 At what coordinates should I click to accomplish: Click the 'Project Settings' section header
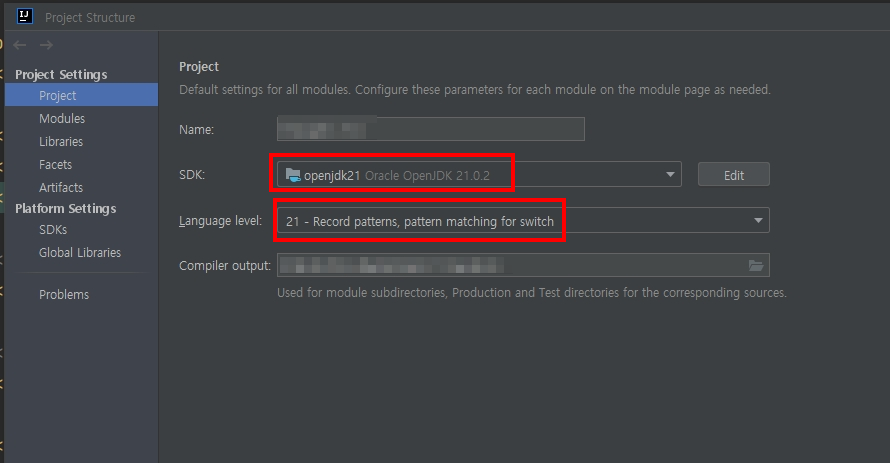(61, 74)
